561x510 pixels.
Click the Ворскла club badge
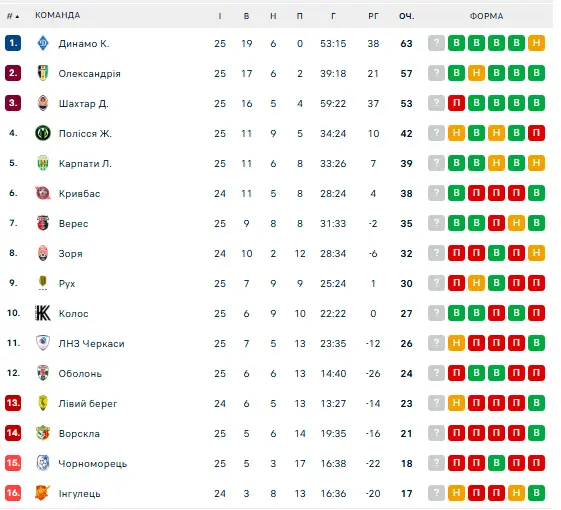click(43, 433)
